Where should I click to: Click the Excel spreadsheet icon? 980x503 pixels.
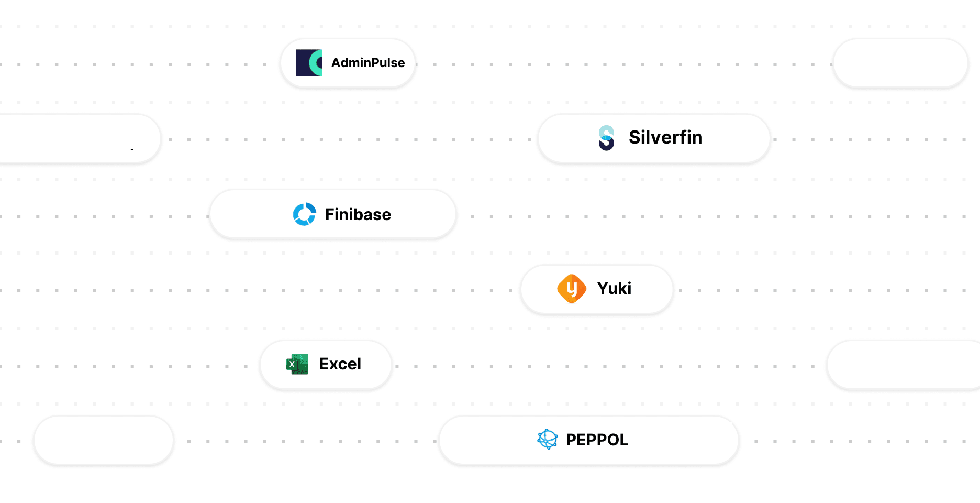click(x=297, y=364)
